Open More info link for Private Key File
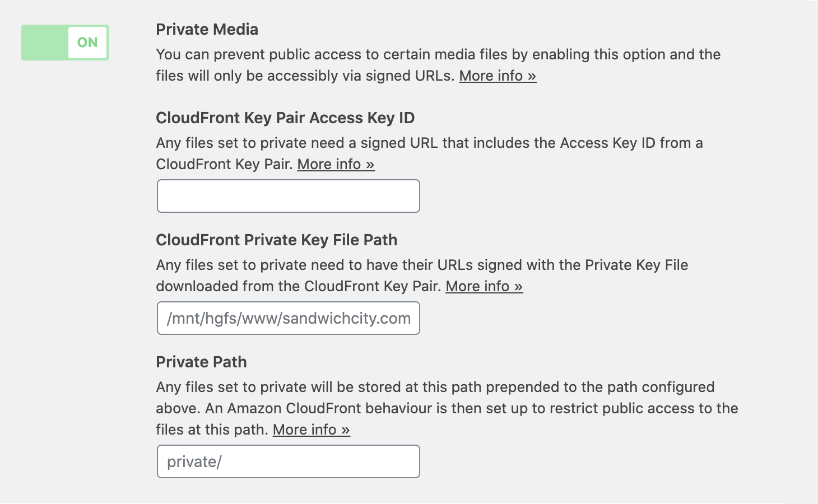The height and width of the screenshot is (504, 818). (x=484, y=286)
